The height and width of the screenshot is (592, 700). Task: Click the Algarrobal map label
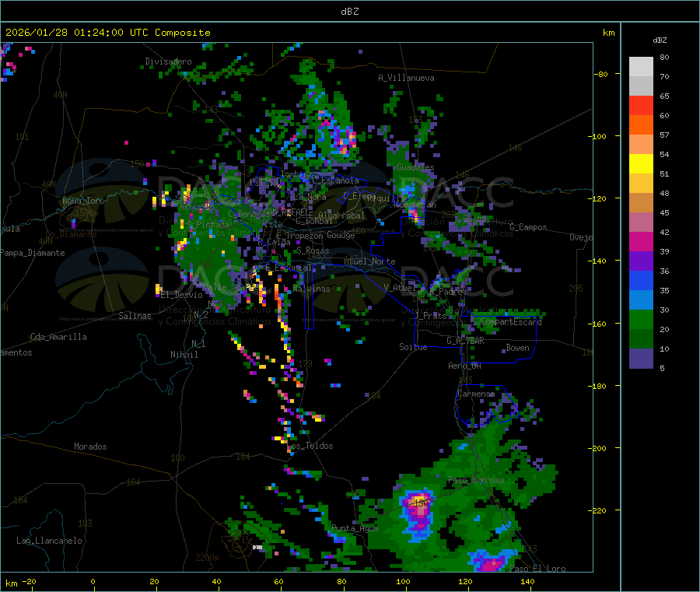click(341, 216)
